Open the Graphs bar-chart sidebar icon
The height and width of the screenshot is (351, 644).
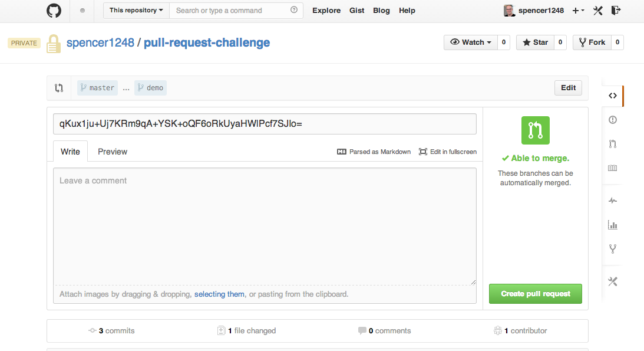pyautogui.click(x=612, y=225)
